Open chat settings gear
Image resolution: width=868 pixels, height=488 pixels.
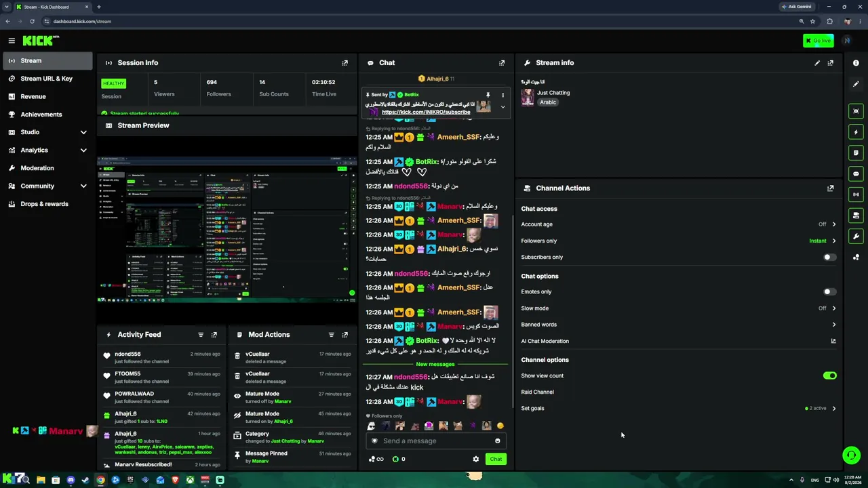click(x=476, y=460)
